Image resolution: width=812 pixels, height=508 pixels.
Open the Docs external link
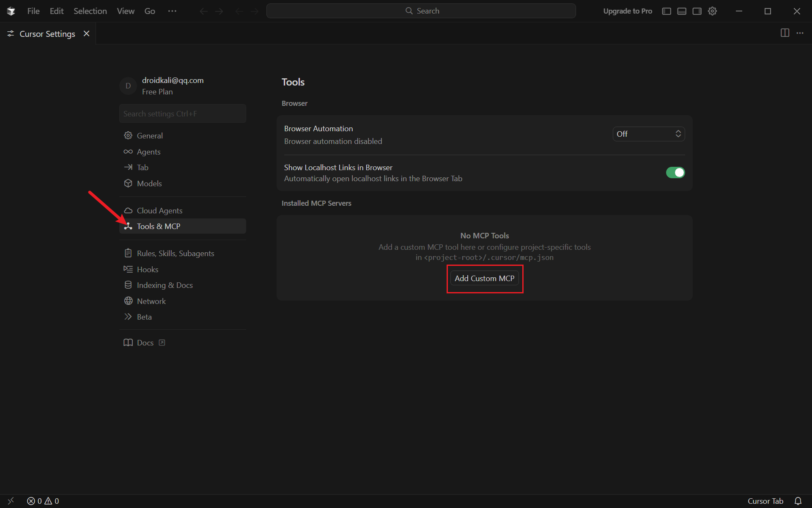click(x=145, y=343)
